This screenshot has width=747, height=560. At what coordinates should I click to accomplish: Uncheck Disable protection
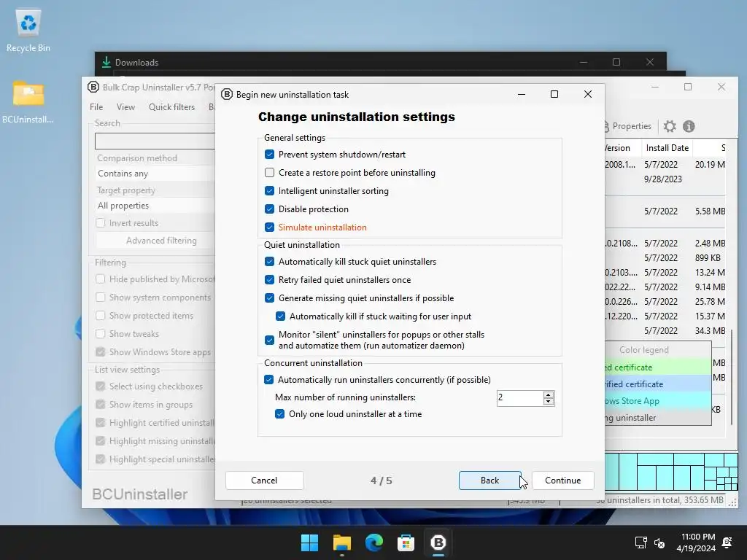(x=270, y=209)
